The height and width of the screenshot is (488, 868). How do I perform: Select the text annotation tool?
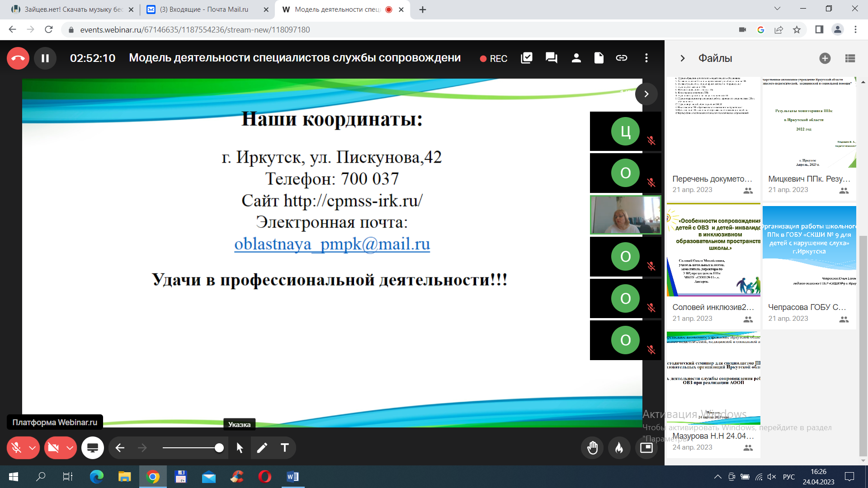pyautogui.click(x=285, y=448)
